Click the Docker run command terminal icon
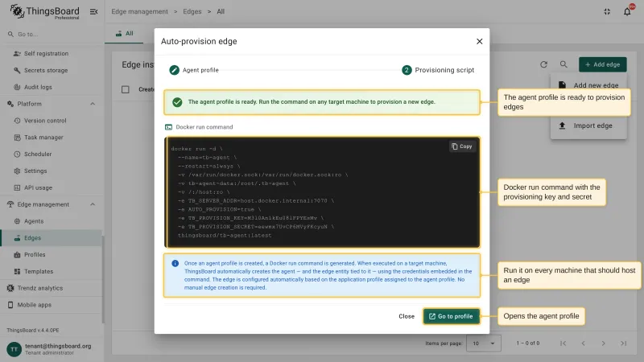Viewport: 644px width, 362px height. click(x=168, y=127)
